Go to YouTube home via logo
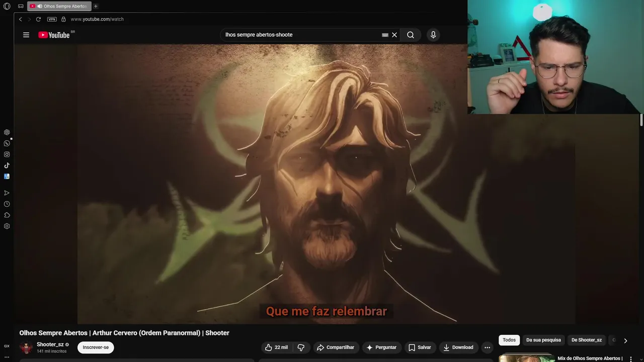Screen dimensions: 644x362 click(x=54, y=35)
